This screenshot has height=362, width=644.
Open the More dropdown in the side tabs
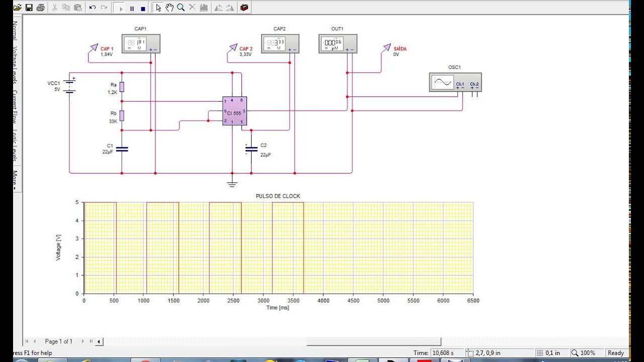15,180
